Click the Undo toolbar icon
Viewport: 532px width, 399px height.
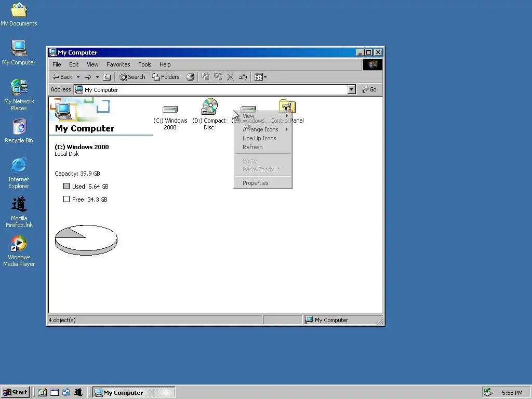click(243, 77)
